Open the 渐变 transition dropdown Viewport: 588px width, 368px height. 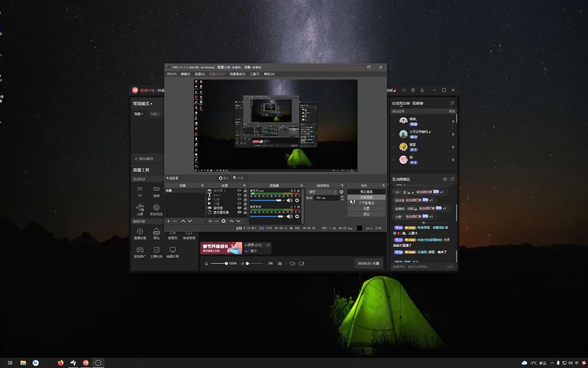coord(322,192)
